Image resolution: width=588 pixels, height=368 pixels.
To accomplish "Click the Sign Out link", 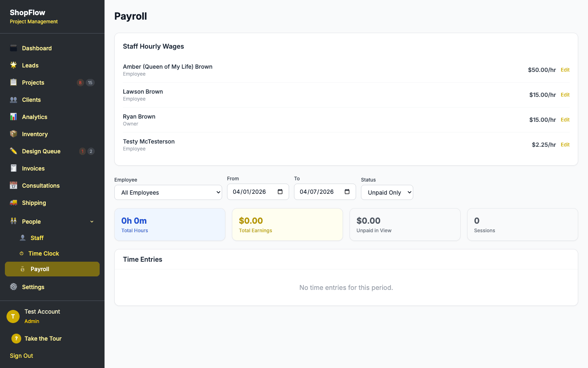I will (21, 355).
